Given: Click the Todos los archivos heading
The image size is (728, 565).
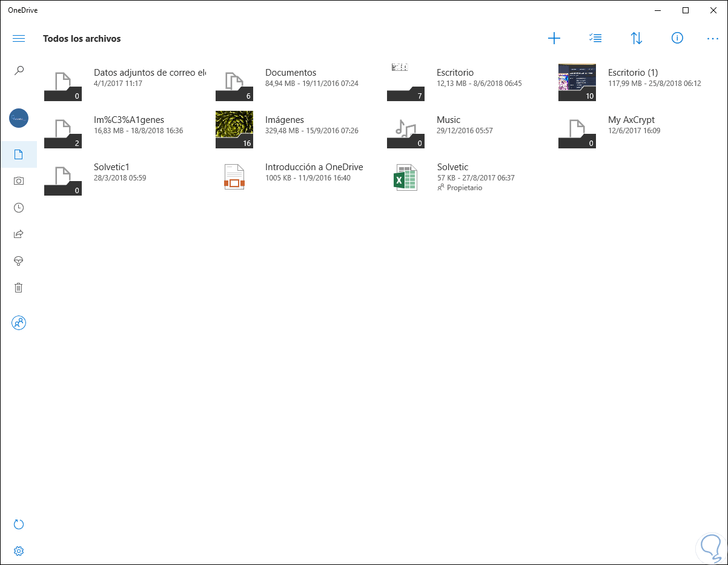Looking at the screenshot, I should coord(82,39).
